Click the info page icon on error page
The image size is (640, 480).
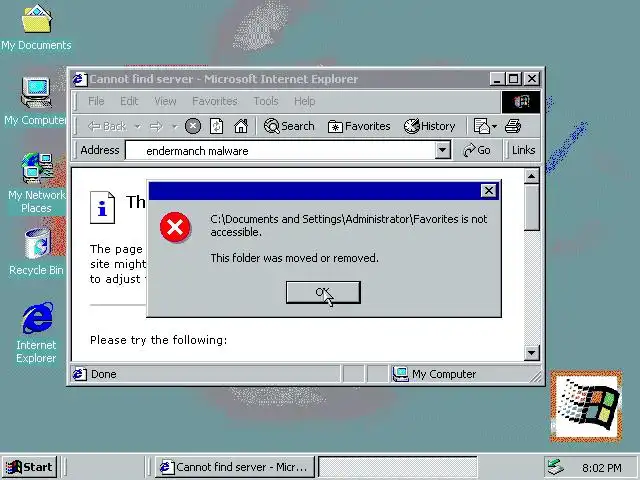coord(102,208)
